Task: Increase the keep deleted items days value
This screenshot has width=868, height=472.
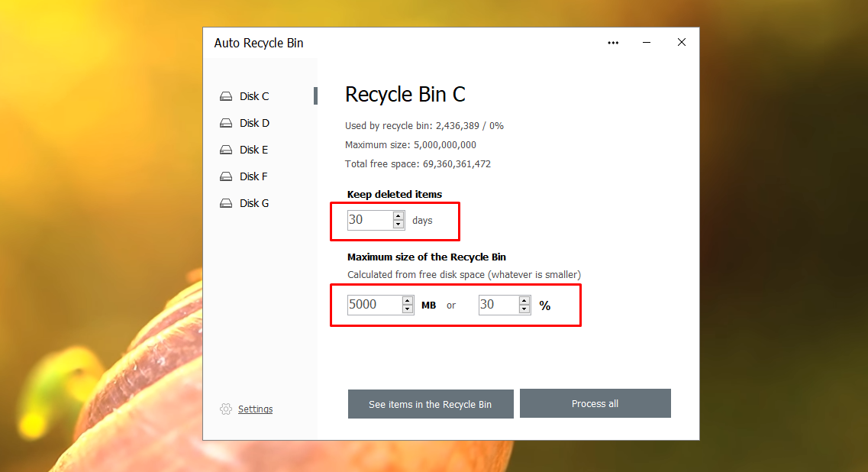Action: (x=399, y=216)
